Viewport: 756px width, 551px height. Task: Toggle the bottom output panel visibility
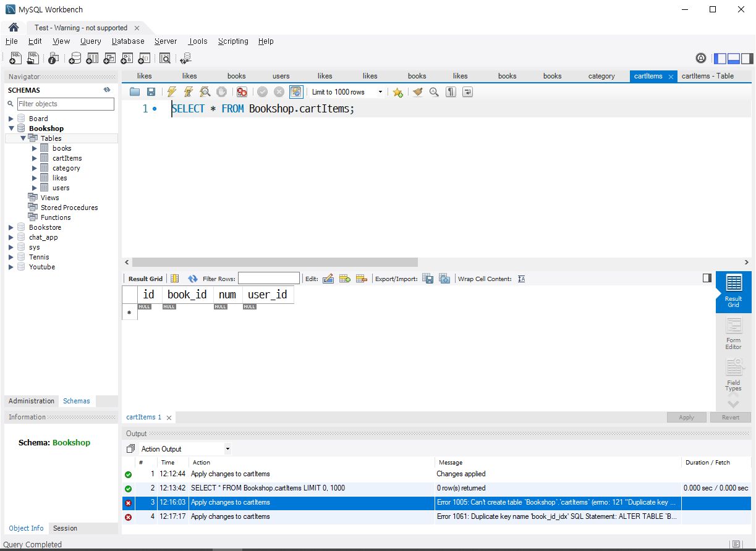(x=734, y=59)
